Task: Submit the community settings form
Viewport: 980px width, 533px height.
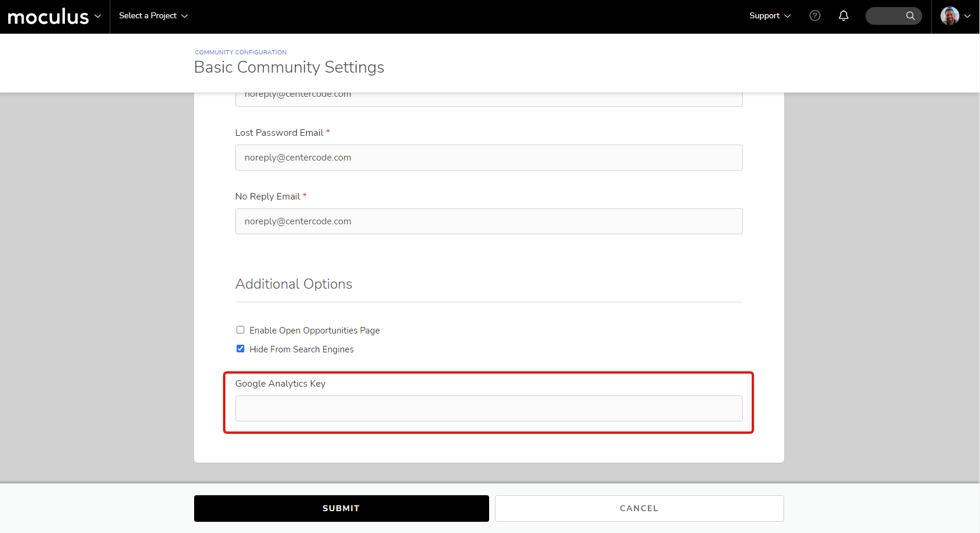Action: [341, 508]
